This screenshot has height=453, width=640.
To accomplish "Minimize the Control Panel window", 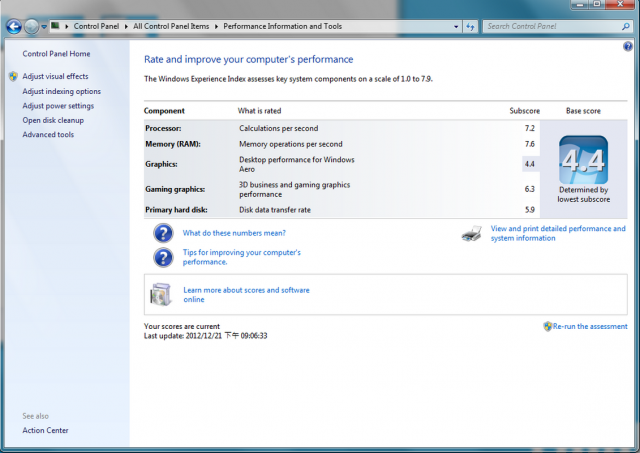I will click(580, 4).
